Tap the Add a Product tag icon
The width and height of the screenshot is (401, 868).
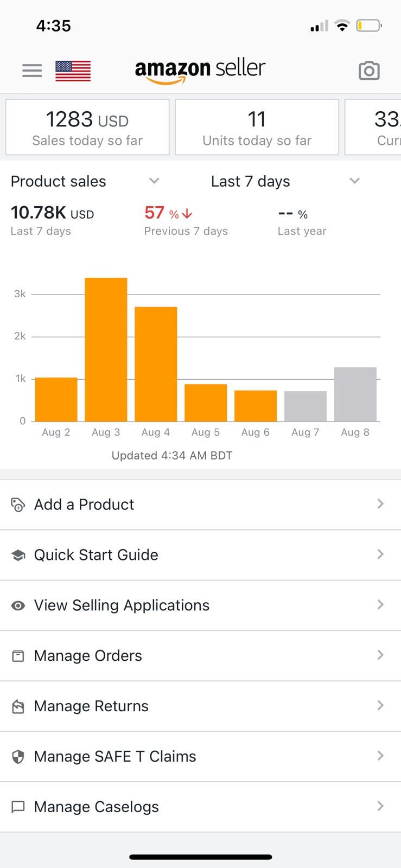(18, 505)
